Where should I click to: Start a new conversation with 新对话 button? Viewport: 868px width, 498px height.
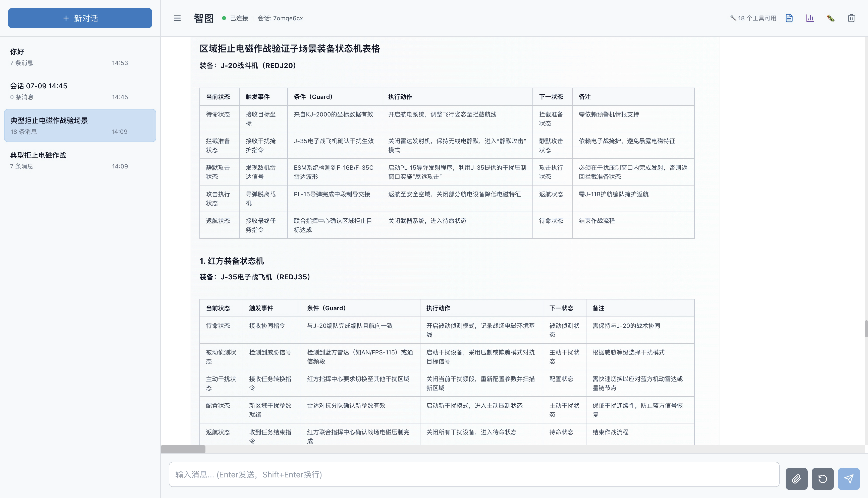click(x=80, y=18)
